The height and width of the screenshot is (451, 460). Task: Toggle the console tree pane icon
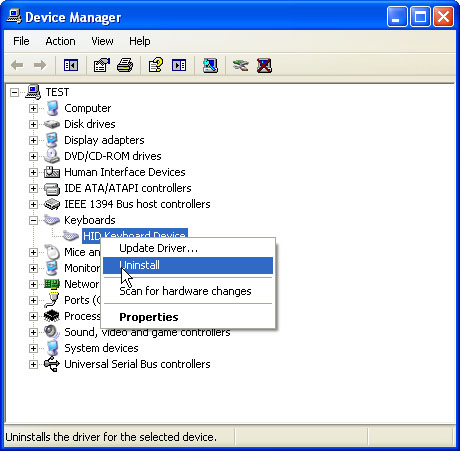[x=71, y=65]
